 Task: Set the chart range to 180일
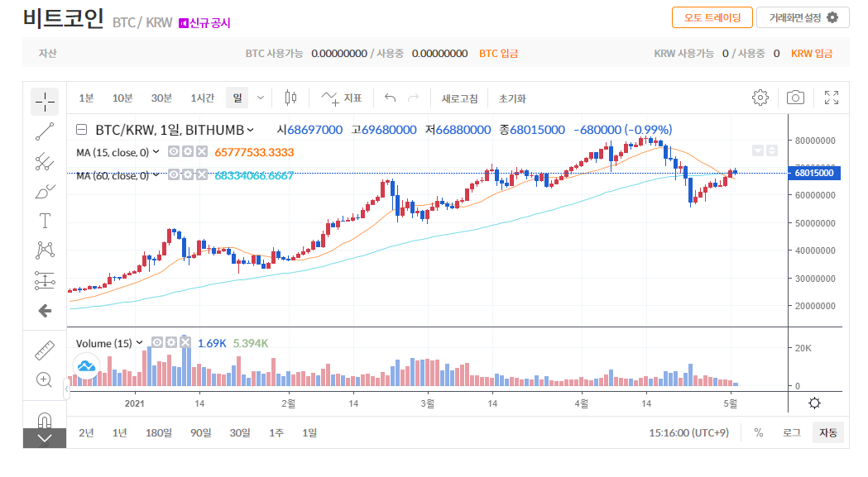click(158, 432)
